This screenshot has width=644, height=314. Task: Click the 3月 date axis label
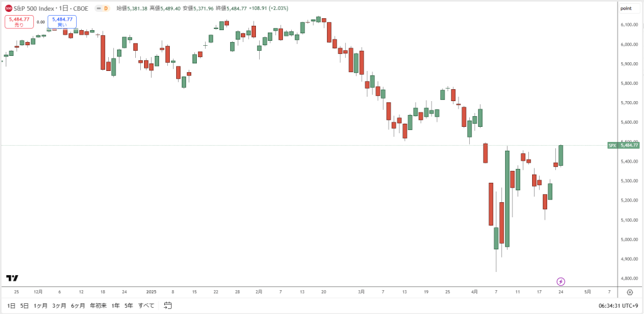pos(361,292)
